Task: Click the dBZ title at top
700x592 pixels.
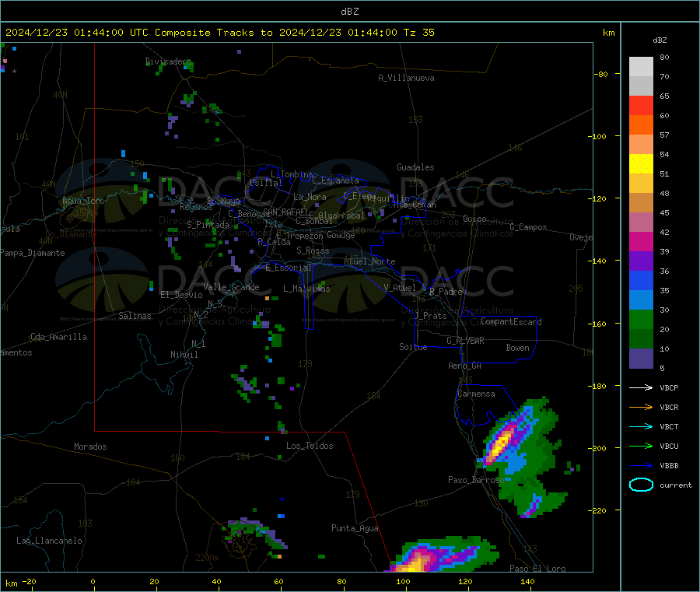Action: (x=349, y=12)
